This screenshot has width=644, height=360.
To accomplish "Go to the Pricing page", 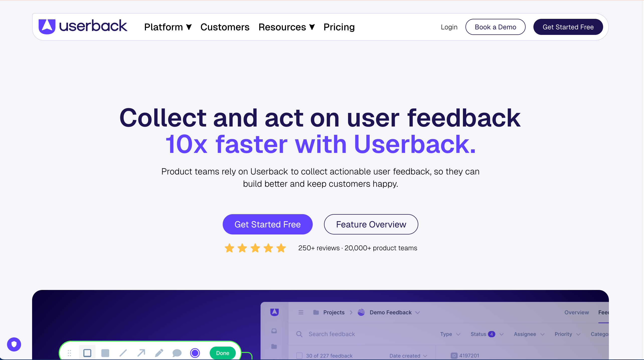I will pyautogui.click(x=339, y=27).
